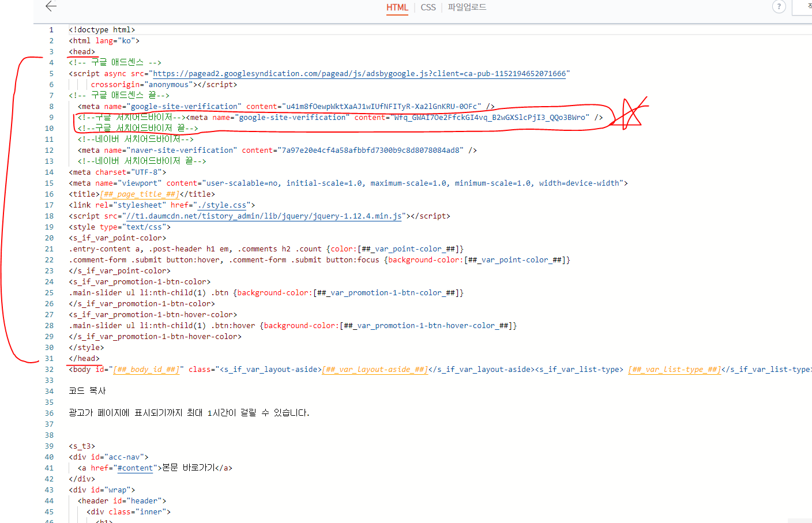812x523 pixels.
Task: Click the back arrow icon
Action: click(51, 6)
